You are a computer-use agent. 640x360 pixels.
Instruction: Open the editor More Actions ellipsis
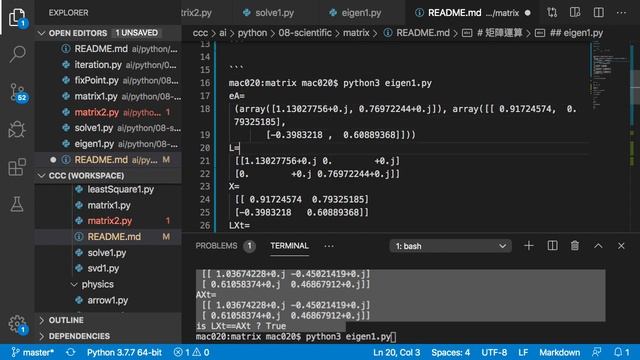(x=621, y=13)
